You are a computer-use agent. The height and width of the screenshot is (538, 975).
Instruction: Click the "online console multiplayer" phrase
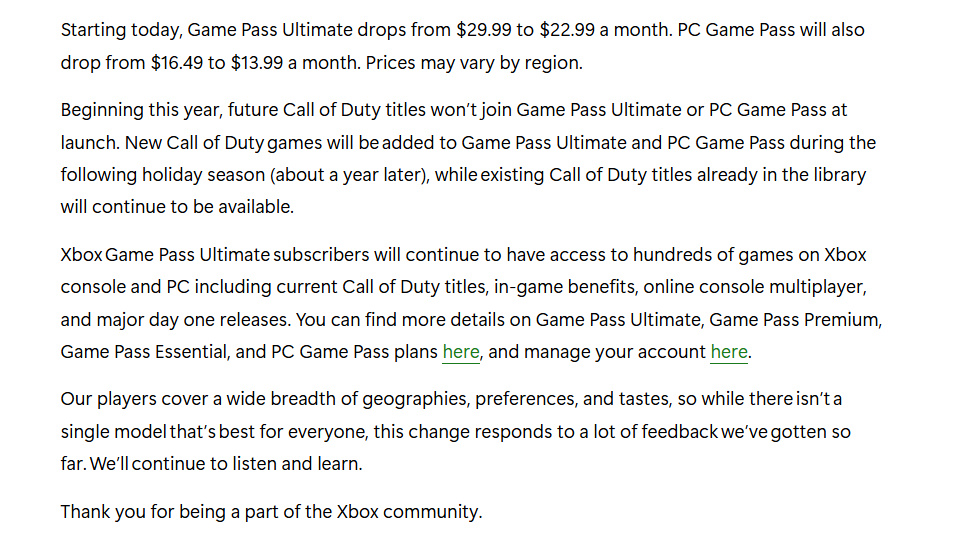[753, 287]
